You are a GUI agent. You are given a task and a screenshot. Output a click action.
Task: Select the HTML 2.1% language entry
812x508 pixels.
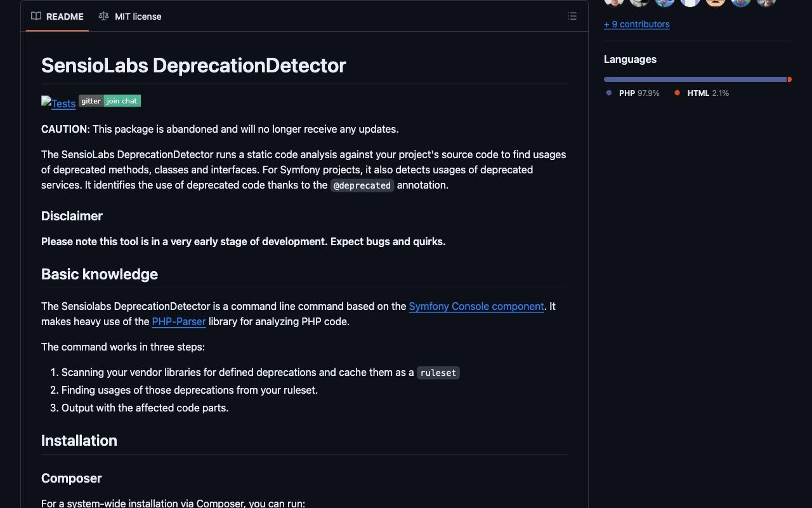[702, 93]
